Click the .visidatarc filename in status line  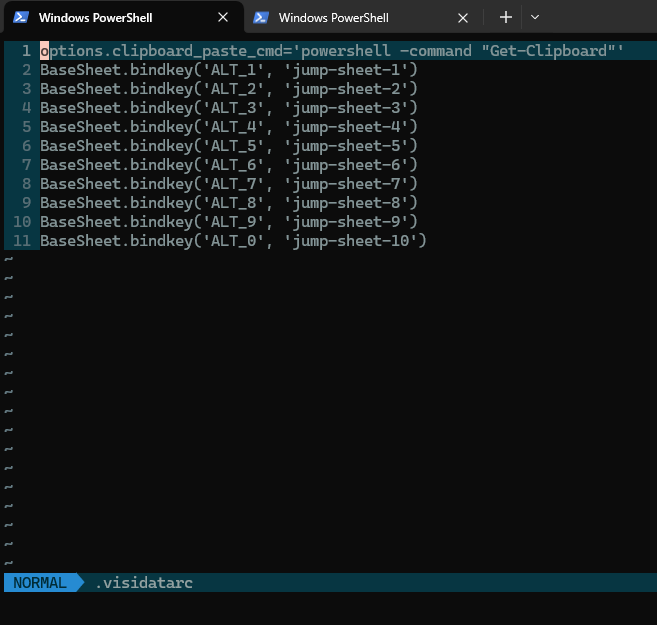(x=144, y=583)
